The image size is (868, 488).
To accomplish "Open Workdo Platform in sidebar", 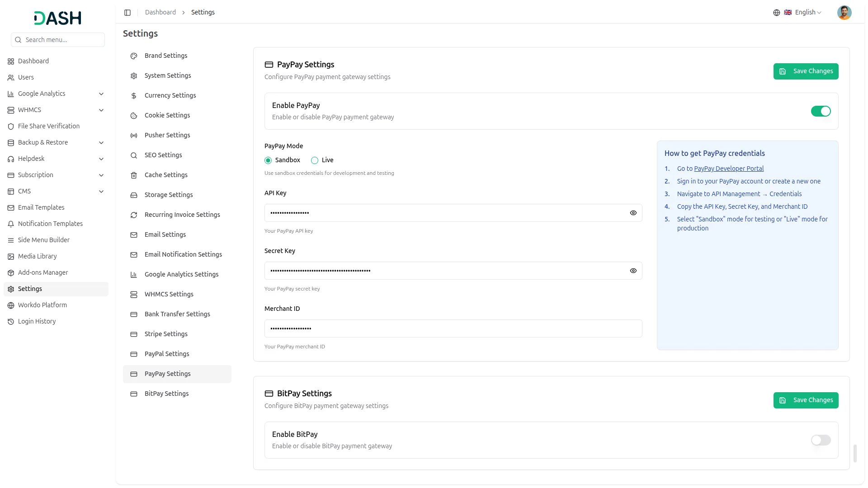I will (56, 305).
